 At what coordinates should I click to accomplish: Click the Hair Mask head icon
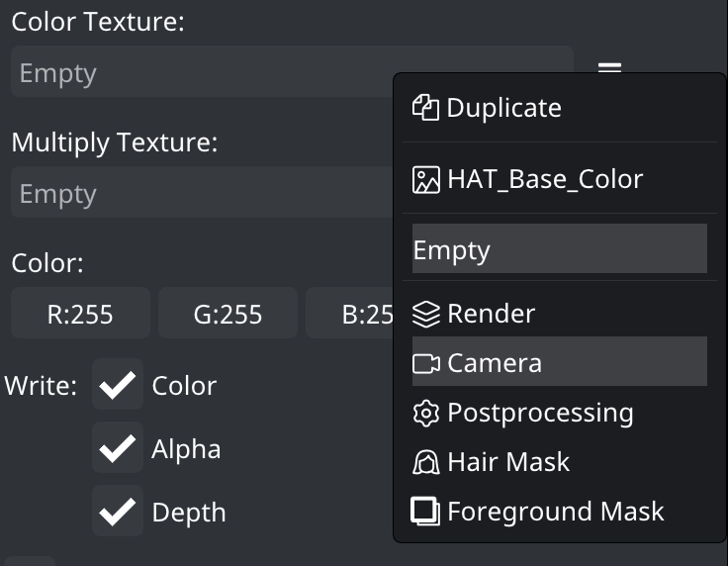pyautogui.click(x=425, y=462)
